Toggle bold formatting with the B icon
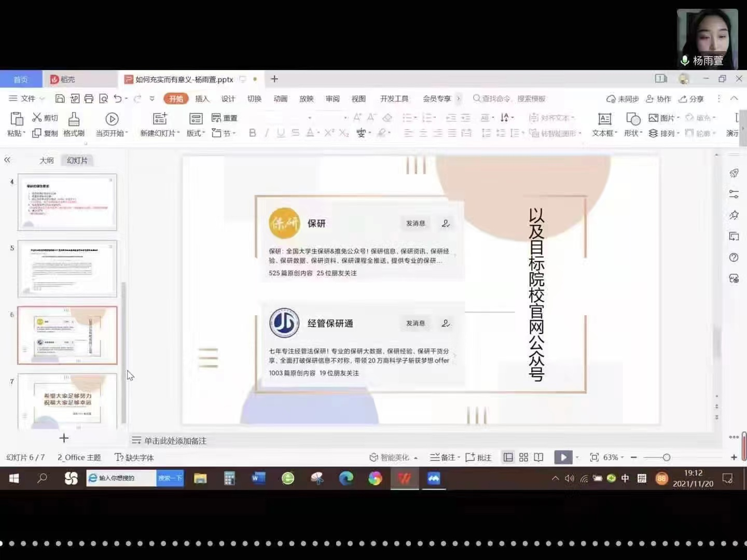 [x=253, y=133]
